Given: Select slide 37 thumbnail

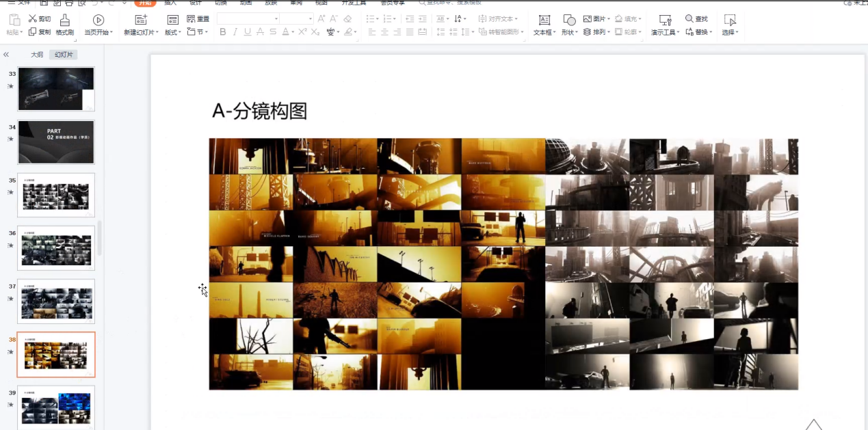Looking at the screenshot, I should [x=56, y=301].
